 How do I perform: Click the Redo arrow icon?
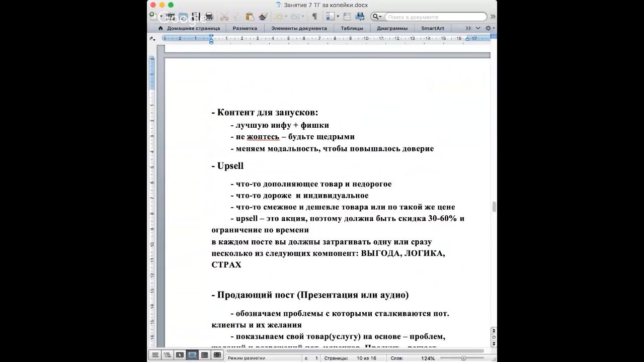tap(295, 17)
